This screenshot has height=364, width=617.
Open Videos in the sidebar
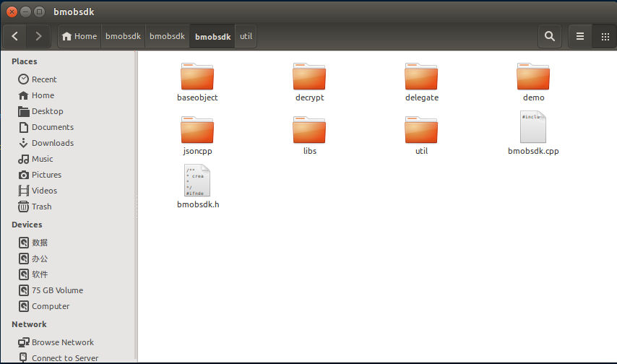click(38, 191)
